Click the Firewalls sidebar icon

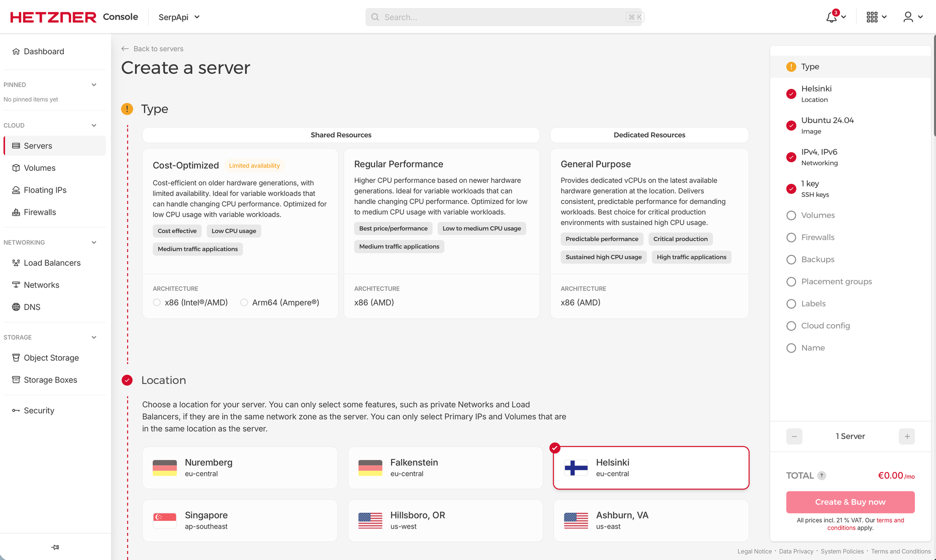point(16,212)
